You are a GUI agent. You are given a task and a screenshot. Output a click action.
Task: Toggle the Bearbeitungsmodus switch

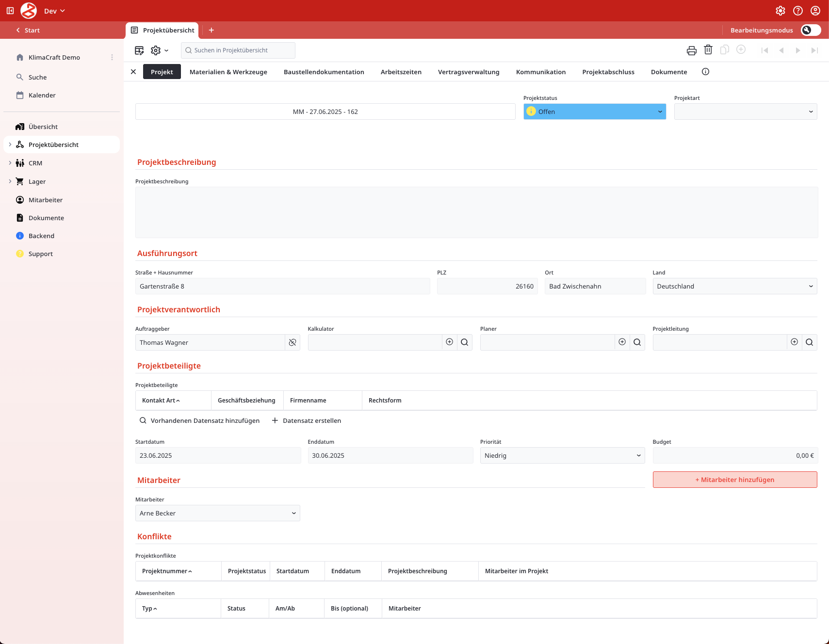(x=811, y=30)
